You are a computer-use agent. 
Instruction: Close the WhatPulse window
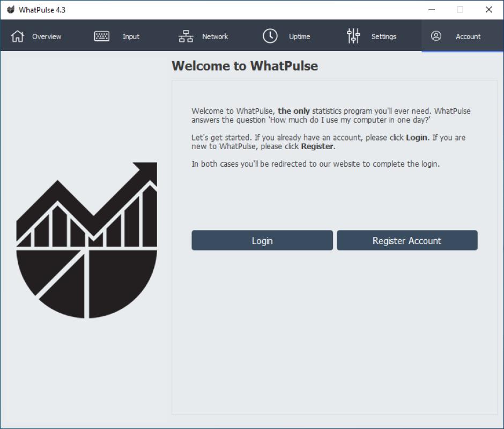pyautogui.click(x=488, y=10)
